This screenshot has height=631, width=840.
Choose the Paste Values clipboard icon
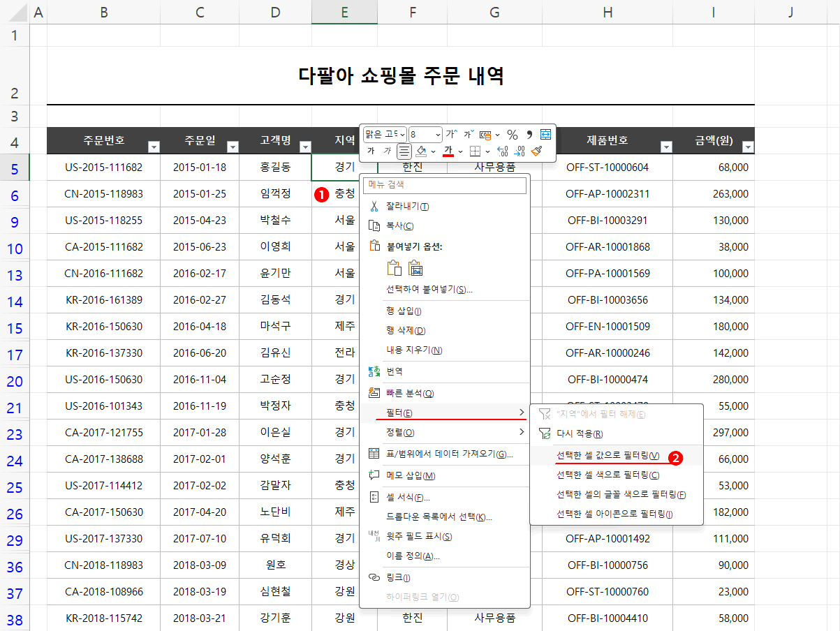click(x=416, y=268)
